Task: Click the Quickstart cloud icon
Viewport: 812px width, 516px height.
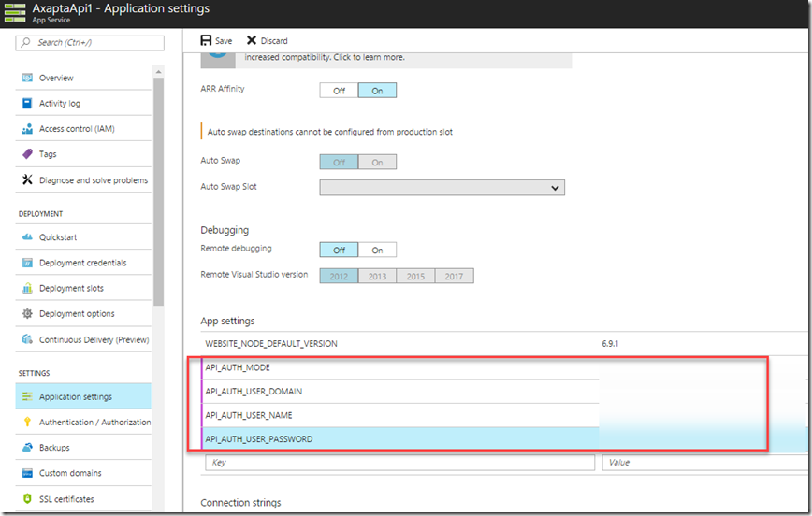Action: [27, 237]
